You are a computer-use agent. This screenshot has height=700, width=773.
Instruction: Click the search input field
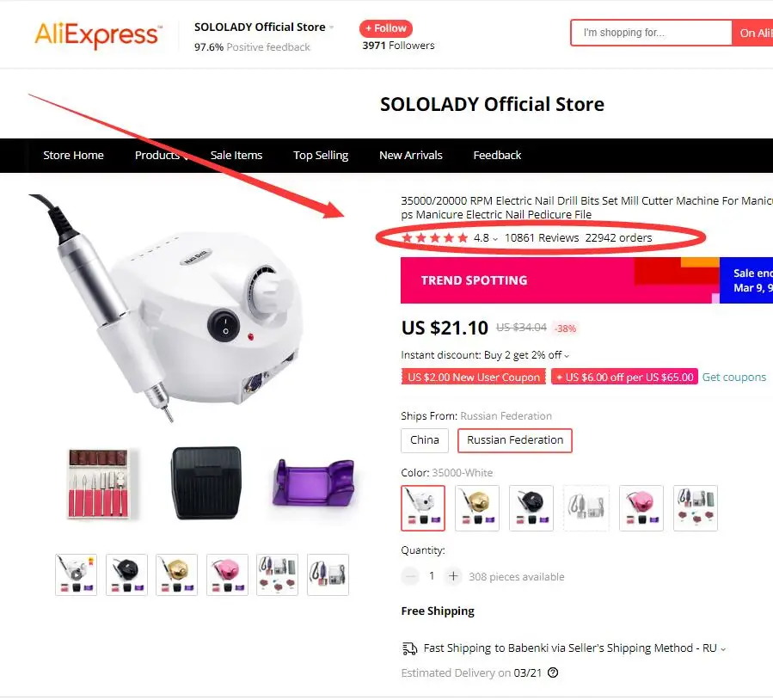[x=651, y=33]
